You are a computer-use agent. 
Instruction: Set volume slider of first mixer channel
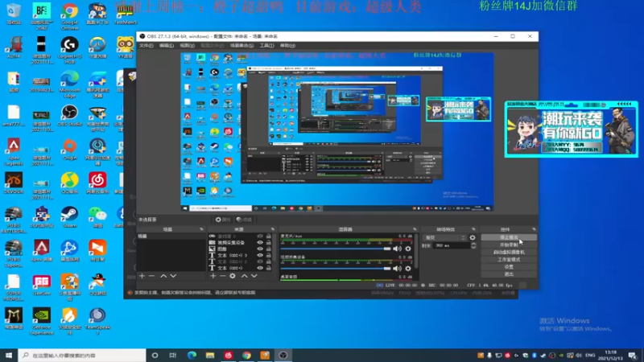336,249
